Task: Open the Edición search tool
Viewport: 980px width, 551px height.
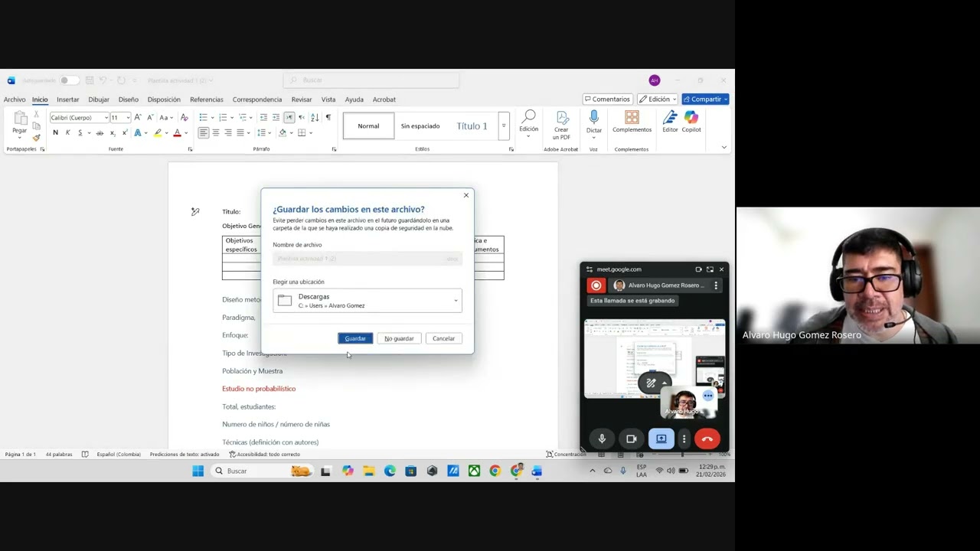Action: (x=529, y=122)
